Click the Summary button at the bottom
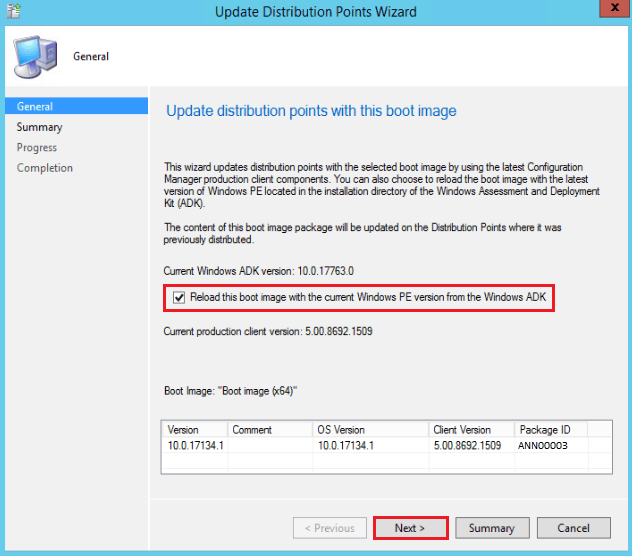The width and height of the screenshot is (632, 556). coord(492,528)
